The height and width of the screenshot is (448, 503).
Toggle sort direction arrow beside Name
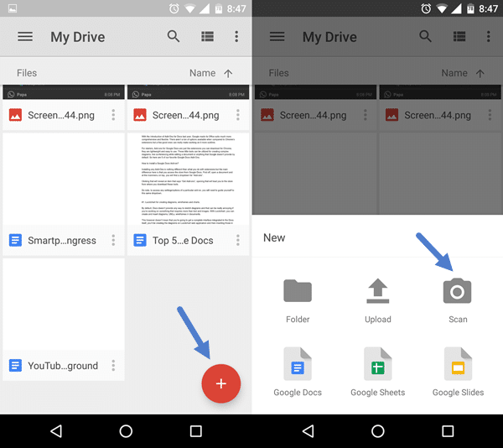click(x=228, y=73)
